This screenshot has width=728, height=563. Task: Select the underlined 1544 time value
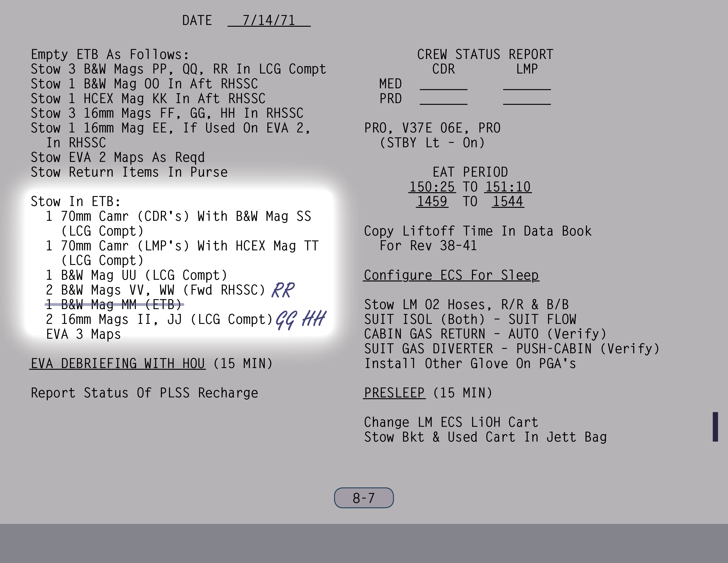pos(508,201)
